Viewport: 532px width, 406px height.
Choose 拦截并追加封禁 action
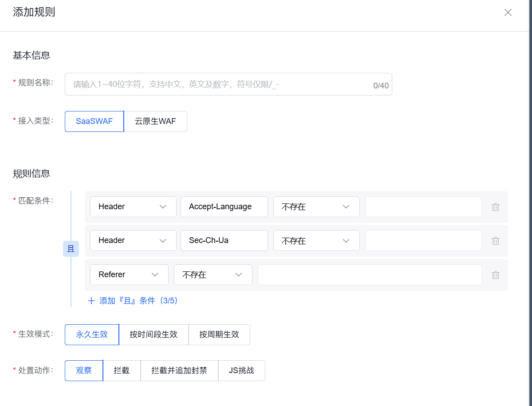point(179,370)
